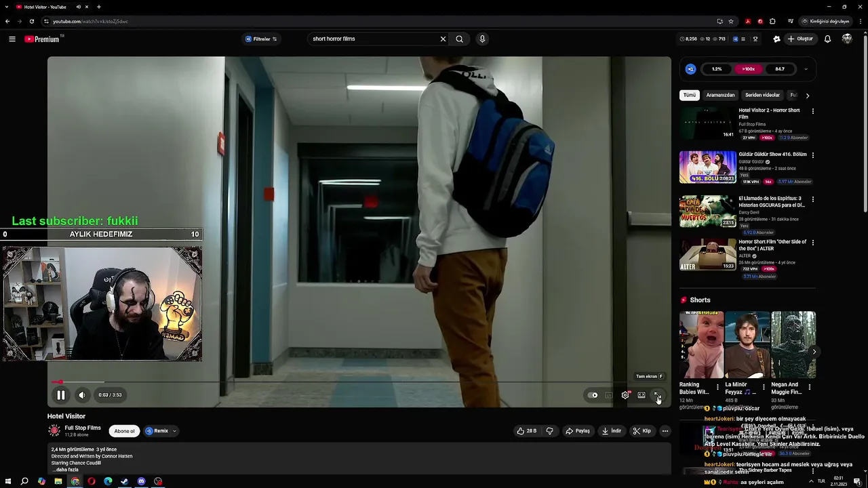Seek along the red video progress bar
This screenshot has width=868, height=488.
(359, 382)
